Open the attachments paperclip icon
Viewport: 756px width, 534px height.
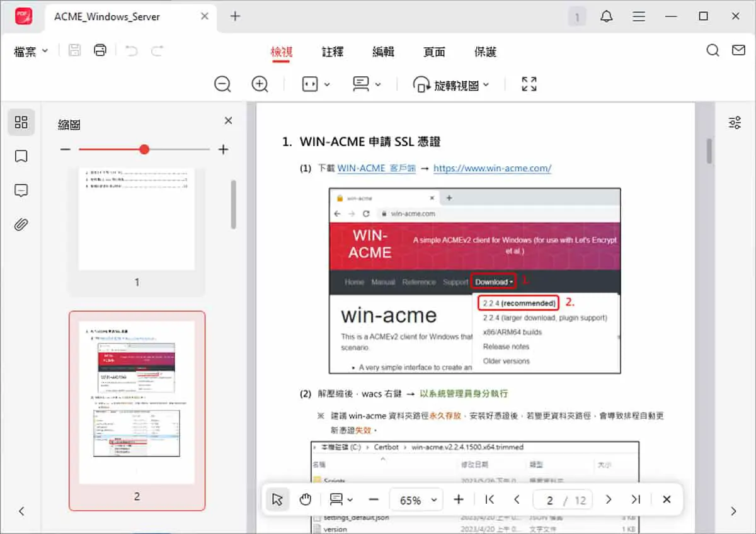(x=21, y=224)
